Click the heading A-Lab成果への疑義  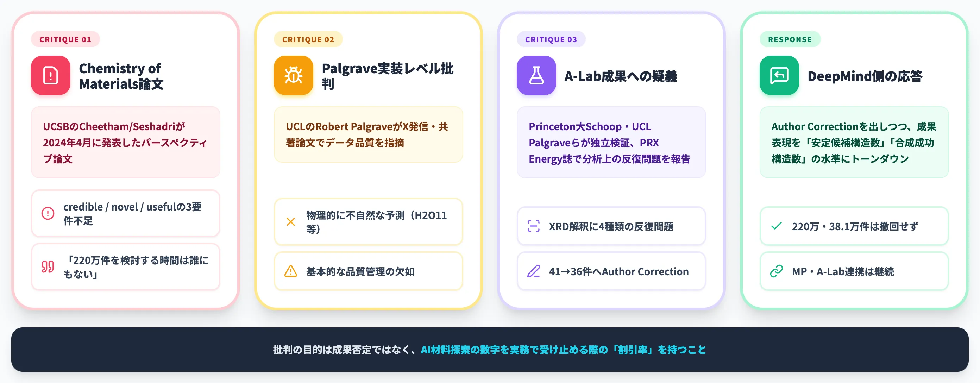click(621, 76)
